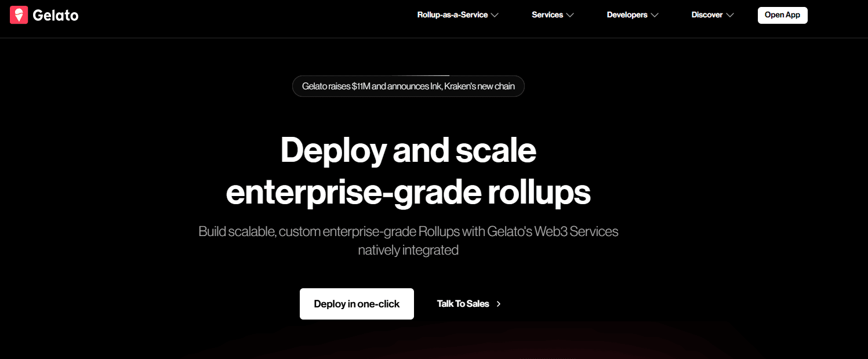This screenshot has height=359, width=868.
Task: Open the Discover menu label
Action: pos(707,15)
